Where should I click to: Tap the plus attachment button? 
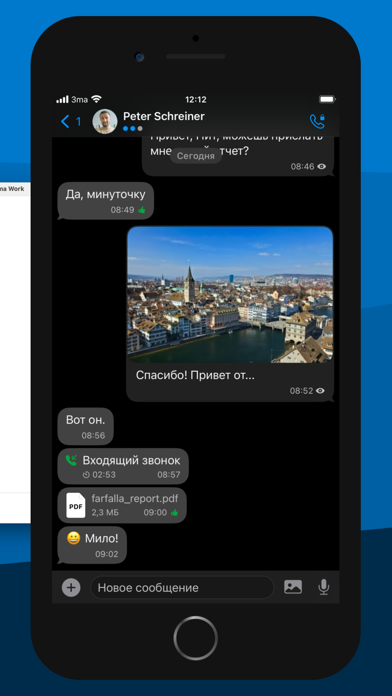pos(71,588)
